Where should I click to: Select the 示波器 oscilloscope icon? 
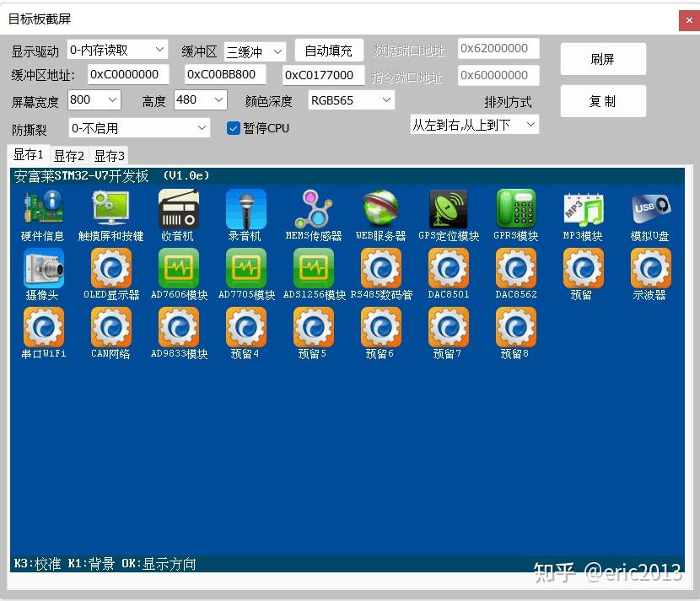coord(650,268)
